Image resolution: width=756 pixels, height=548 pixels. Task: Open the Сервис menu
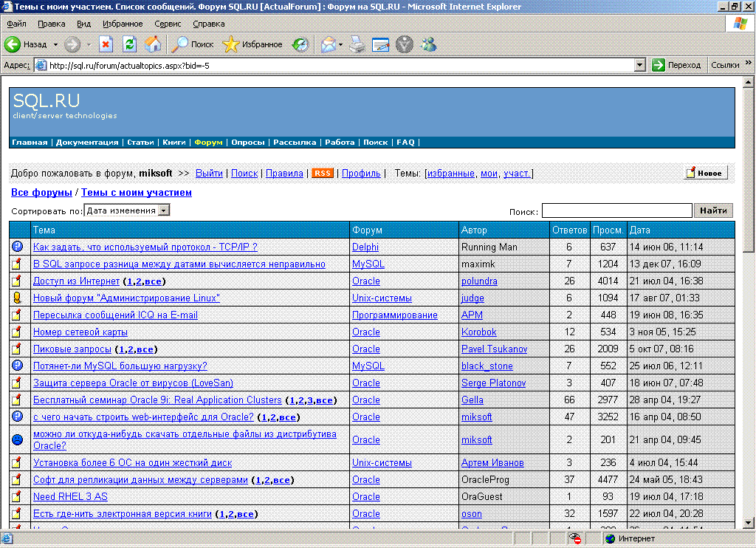pyautogui.click(x=168, y=24)
